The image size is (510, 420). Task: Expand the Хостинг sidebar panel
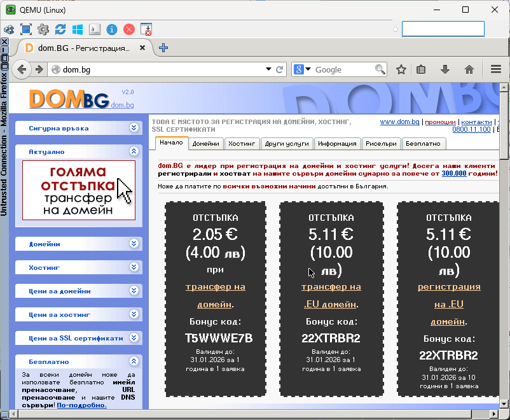(134, 267)
